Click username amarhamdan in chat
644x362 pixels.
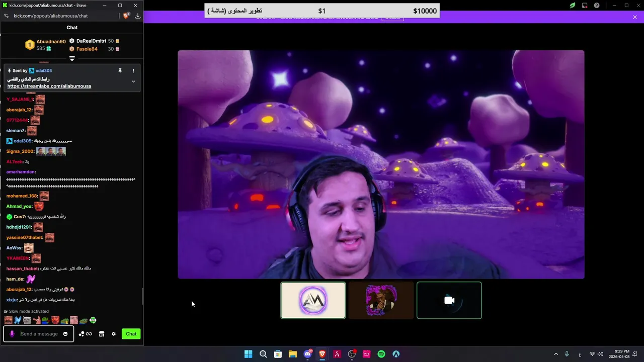tap(21, 172)
